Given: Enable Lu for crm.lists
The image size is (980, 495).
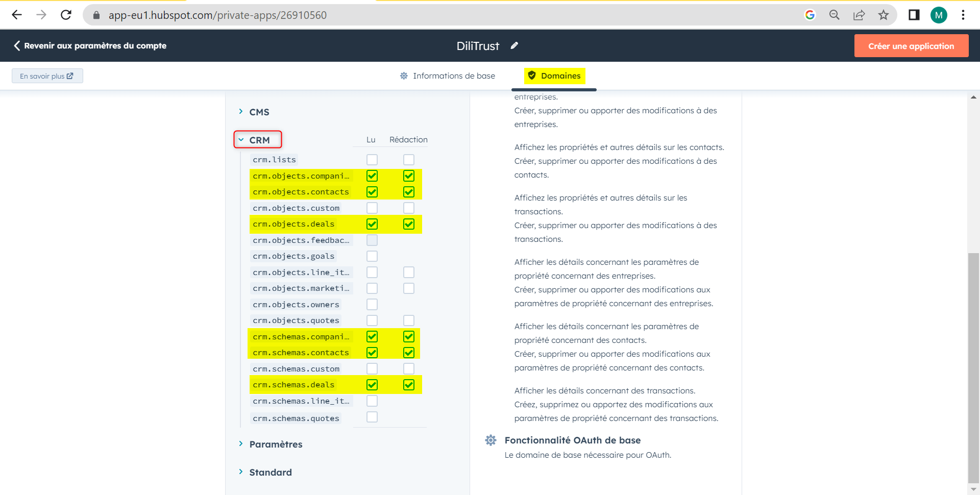Looking at the screenshot, I should (372, 160).
